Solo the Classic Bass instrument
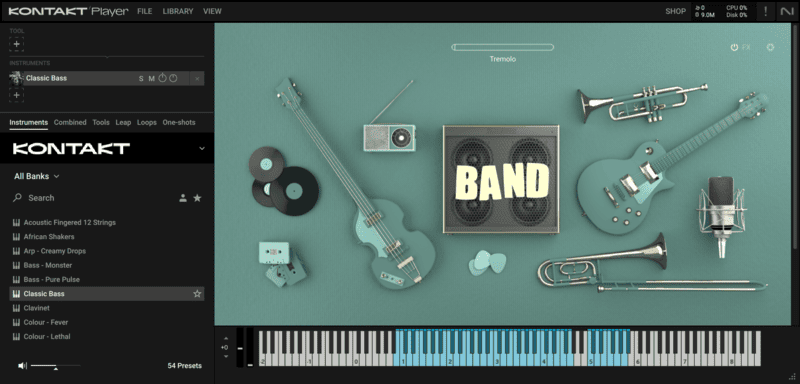800x384 pixels. [x=141, y=79]
